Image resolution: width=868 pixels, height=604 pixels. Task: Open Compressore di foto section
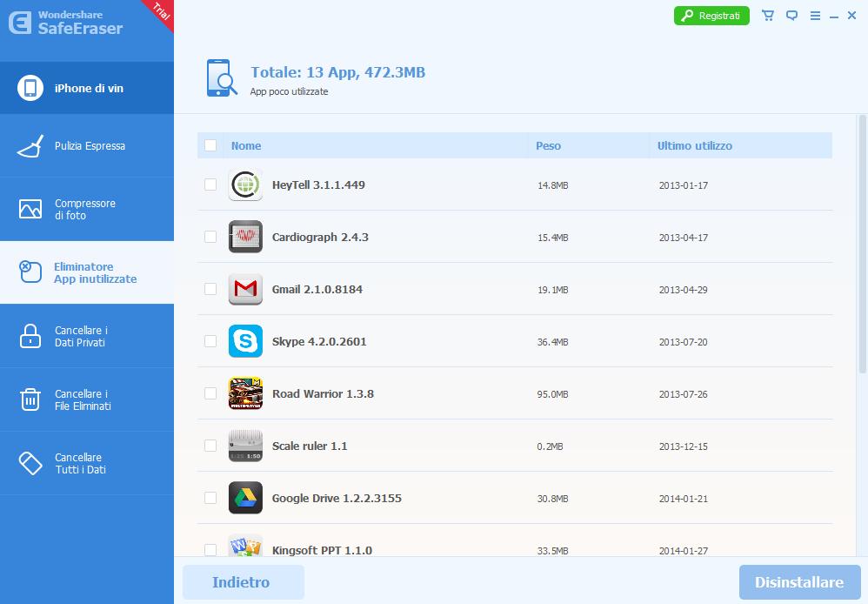pos(87,209)
